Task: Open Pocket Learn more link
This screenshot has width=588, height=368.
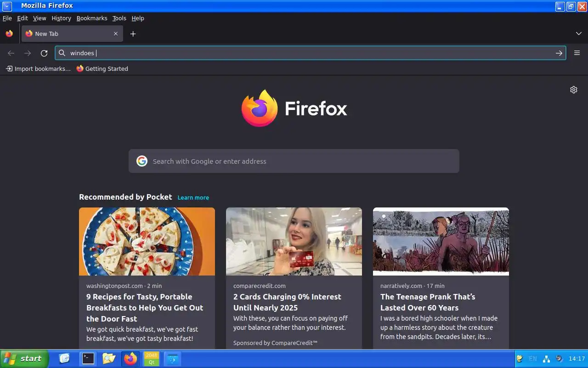Action: pos(193,197)
